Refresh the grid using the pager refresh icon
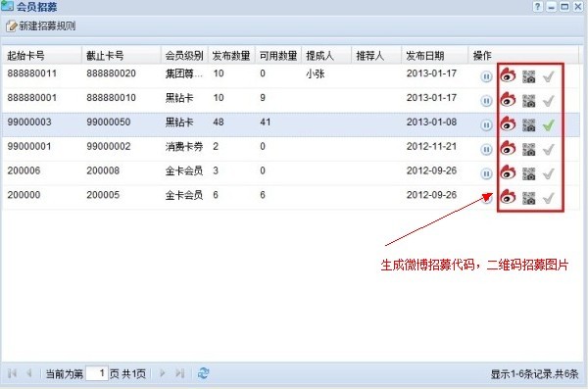 203,373
